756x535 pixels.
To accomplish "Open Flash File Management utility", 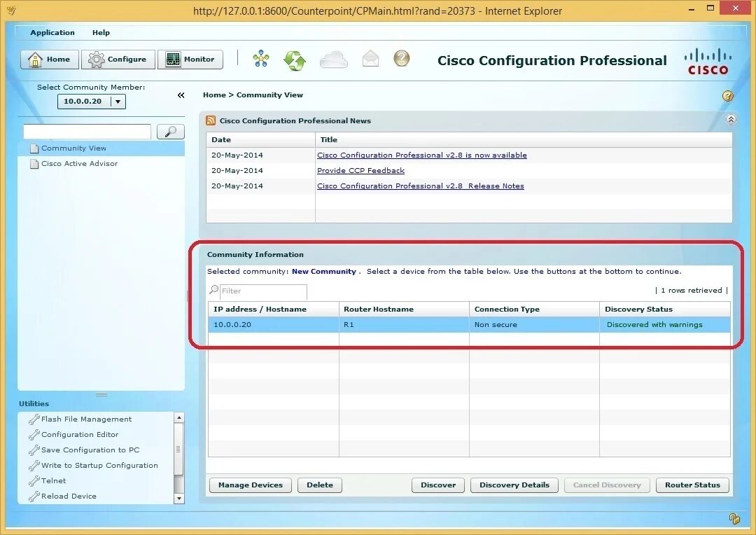I will tap(86, 419).
